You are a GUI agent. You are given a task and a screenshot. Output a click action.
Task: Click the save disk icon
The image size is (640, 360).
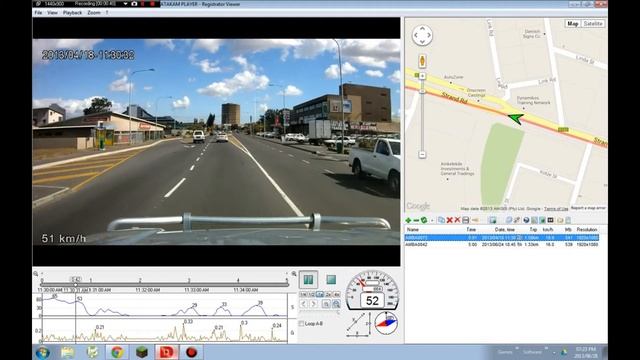point(465,220)
